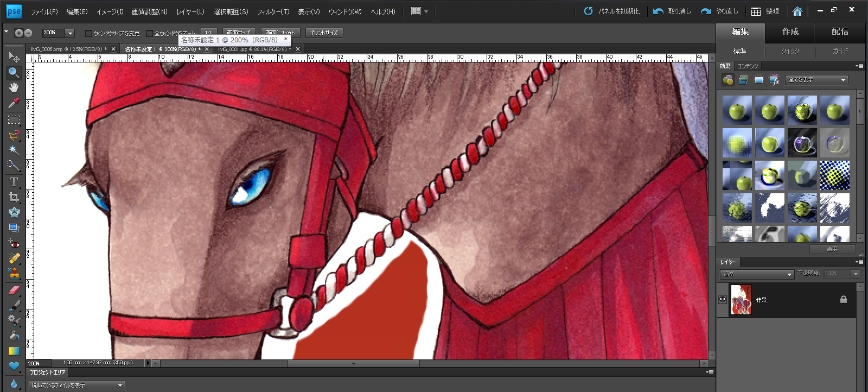The height and width of the screenshot is (392, 868).
Task: Select the Move tool
Action: (14, 56)
